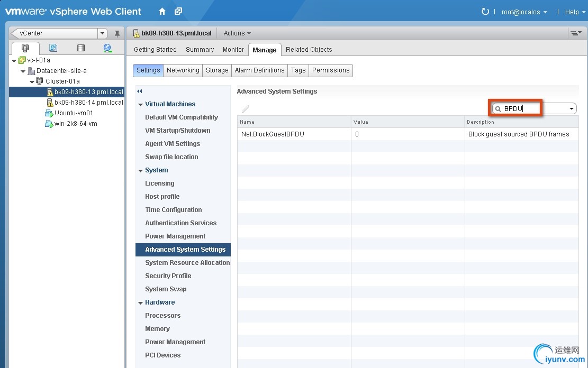Open Processors hardware settings

pos(163,316)
